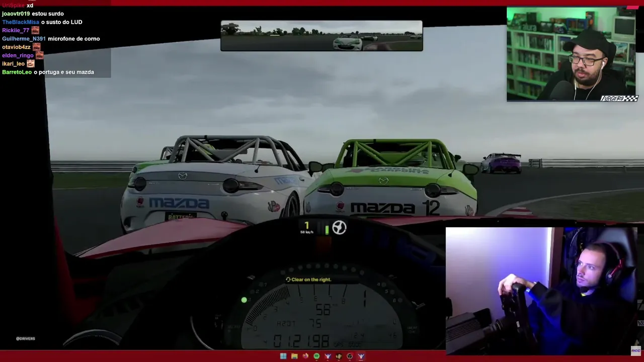Select the message 'estou surdo'
644x362 pixels.
pos(48,14)
